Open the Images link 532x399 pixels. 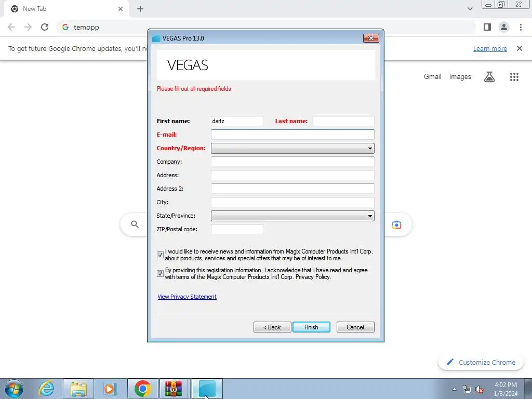coord(460,77)
